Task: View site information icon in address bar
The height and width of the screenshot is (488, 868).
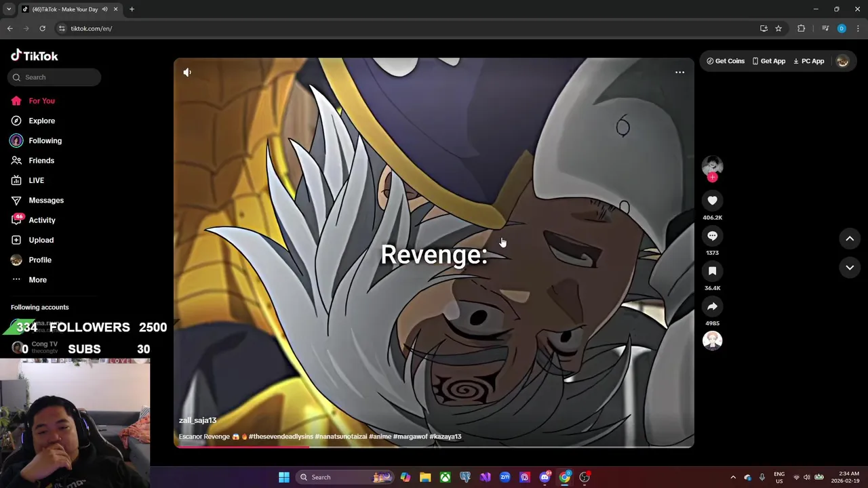Action: 62,28
